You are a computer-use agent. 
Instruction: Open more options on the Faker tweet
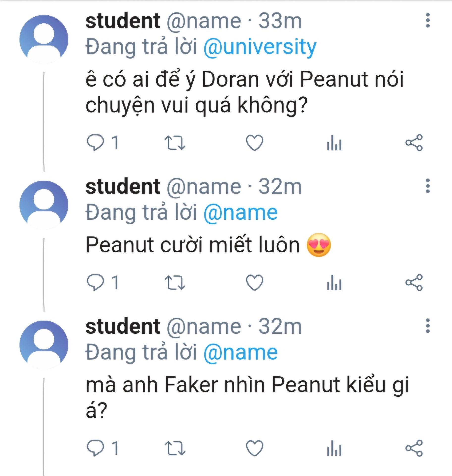pos(428,326)
